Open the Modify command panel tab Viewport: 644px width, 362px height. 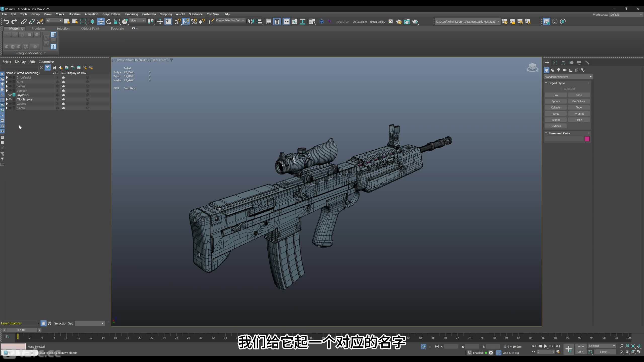coord(555,63)
